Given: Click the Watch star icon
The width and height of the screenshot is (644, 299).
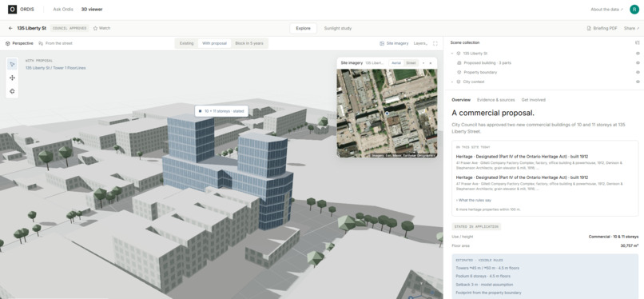Looking at the screenshot, I should [x=95, y=28].
